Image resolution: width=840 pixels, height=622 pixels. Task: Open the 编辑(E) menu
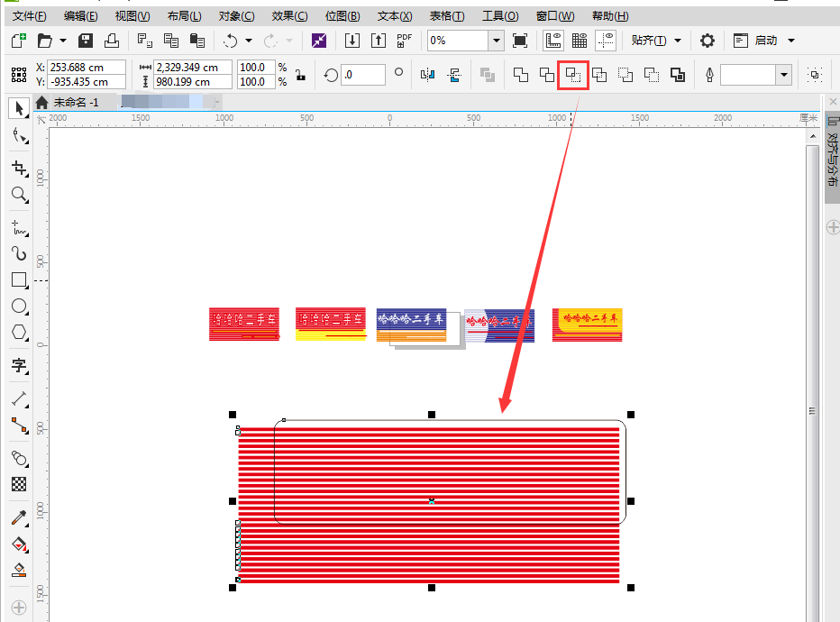click(x=81, y=16)
